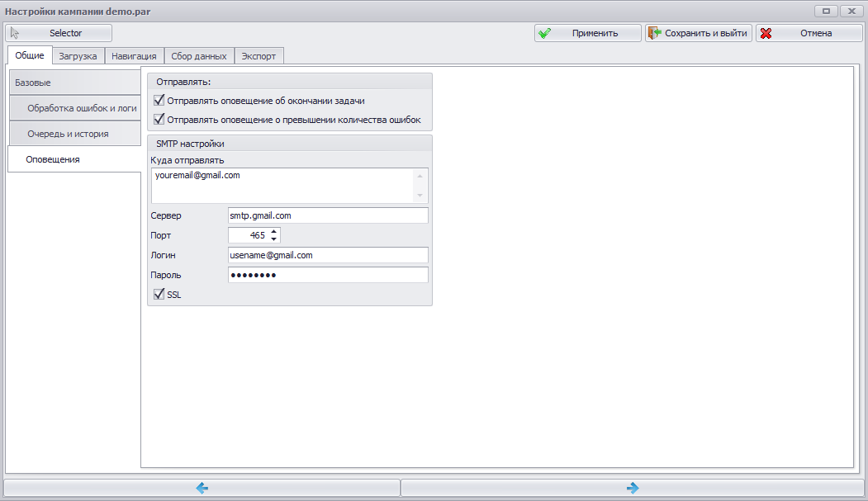Click the Пароль password field
This screenshot has height=501, width=868.
[328, 275]
